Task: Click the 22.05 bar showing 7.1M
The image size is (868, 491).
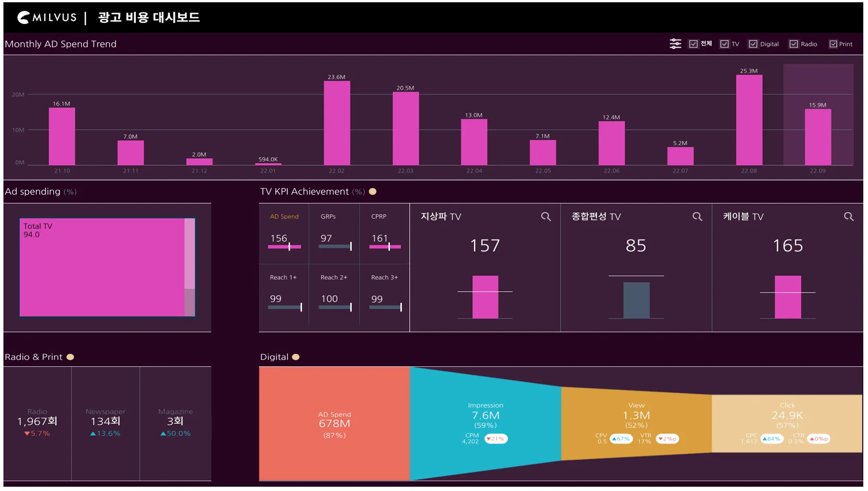Action: (x=543, y=153)
